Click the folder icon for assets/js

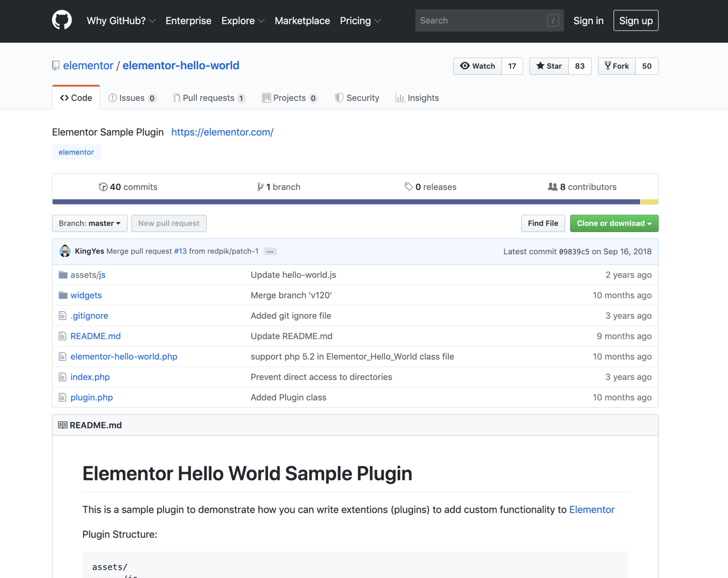point(63,275)
